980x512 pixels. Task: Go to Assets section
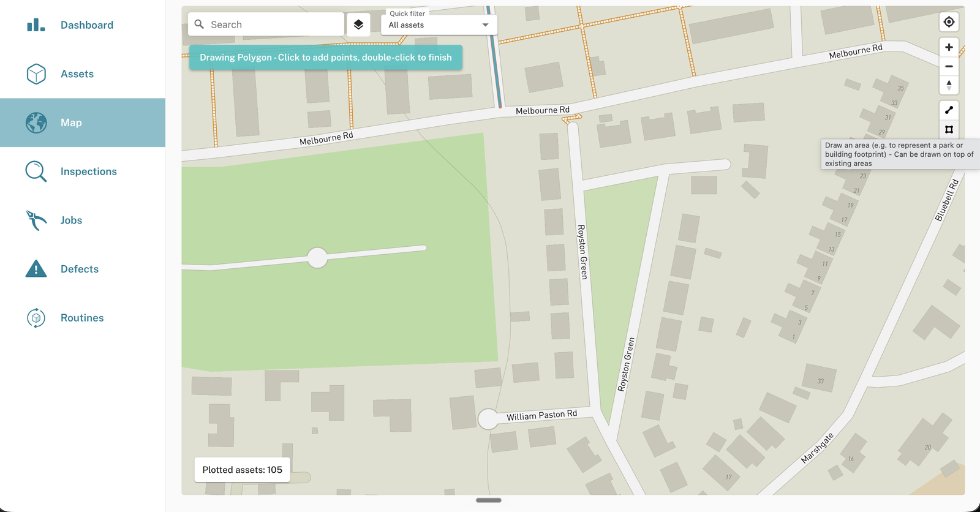tap(83, 74)
